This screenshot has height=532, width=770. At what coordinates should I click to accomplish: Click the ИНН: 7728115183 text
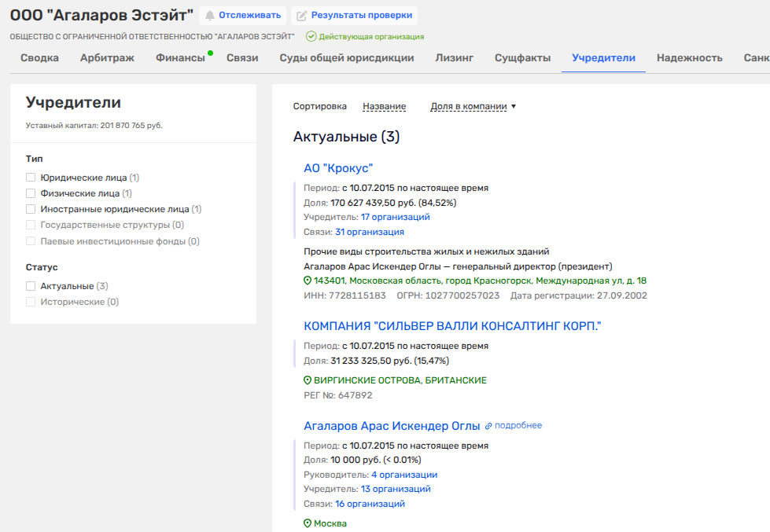[x=344, y=295]
